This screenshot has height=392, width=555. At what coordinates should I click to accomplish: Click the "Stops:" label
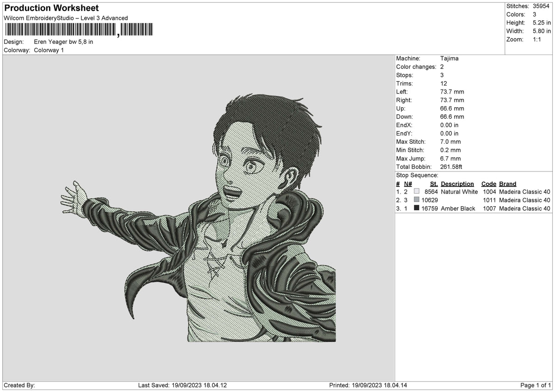[x=405, y=75]
